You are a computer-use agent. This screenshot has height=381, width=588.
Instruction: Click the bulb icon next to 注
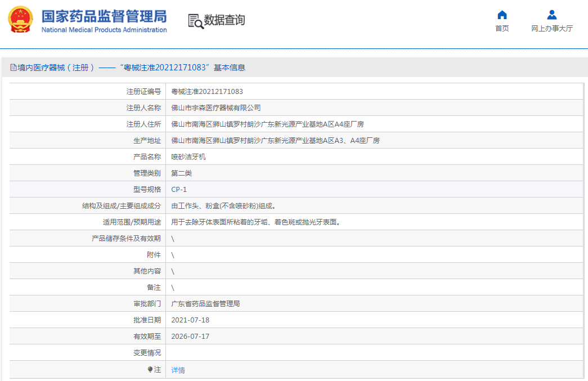click(x=150, y=370)
